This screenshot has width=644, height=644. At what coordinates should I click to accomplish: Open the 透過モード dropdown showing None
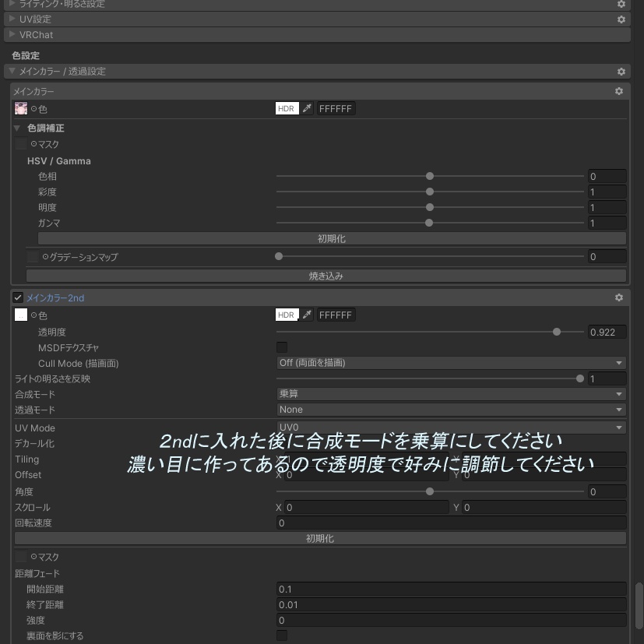450,410
